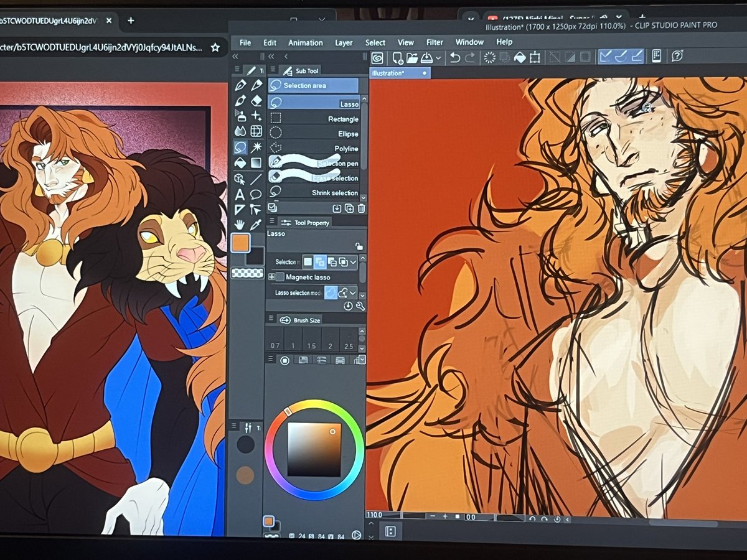
Task: Click the Save icon in toolbar
Action: click(426, 57)
